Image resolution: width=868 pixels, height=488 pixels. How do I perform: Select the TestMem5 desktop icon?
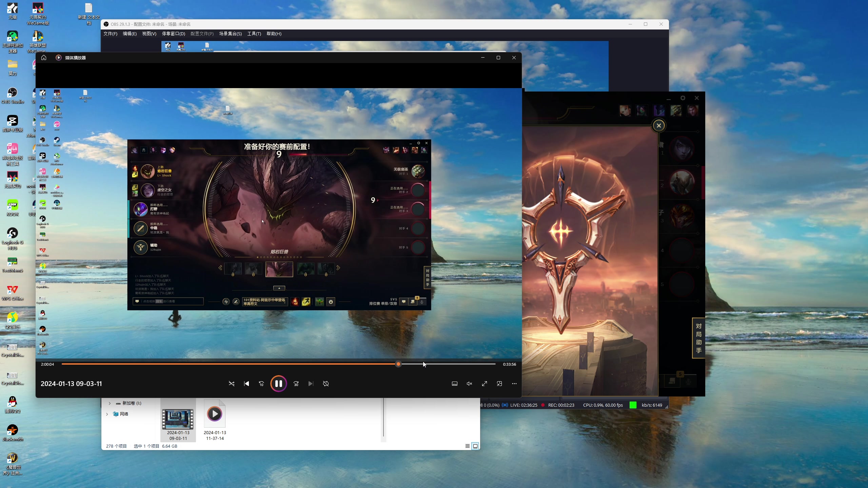point(13,264)
